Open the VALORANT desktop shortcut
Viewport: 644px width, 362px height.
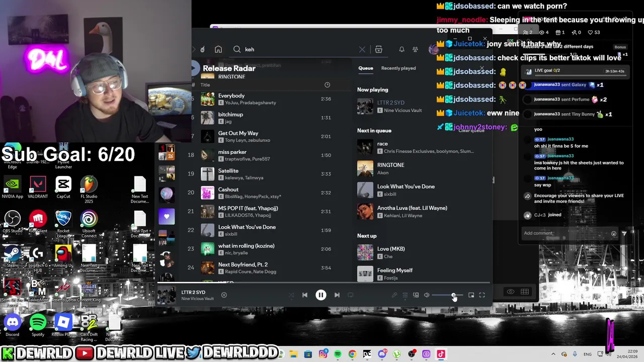point(38,187)
